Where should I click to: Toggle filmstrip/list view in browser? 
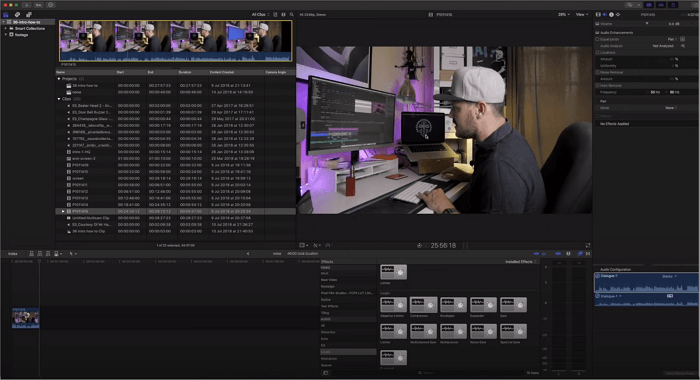tap(275, 15)
